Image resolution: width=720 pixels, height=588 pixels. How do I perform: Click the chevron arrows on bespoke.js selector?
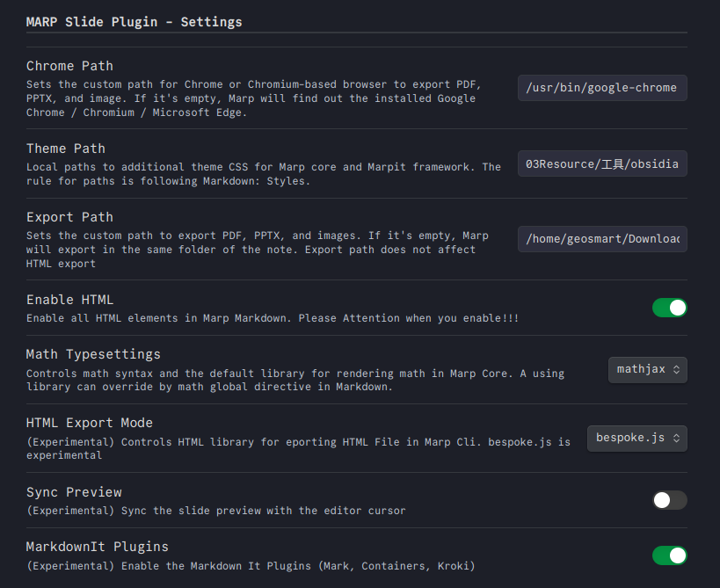[676, 438]
